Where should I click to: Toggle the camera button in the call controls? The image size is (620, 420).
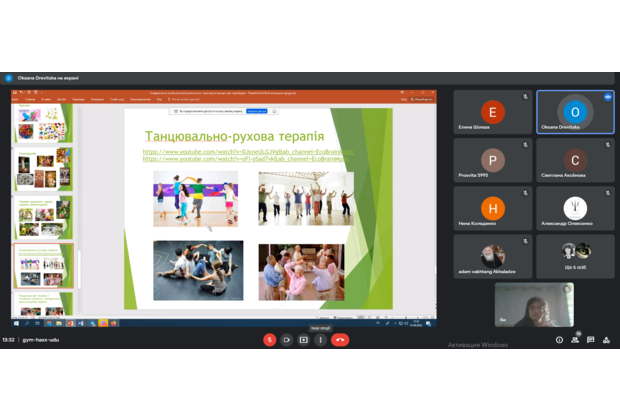287,340
